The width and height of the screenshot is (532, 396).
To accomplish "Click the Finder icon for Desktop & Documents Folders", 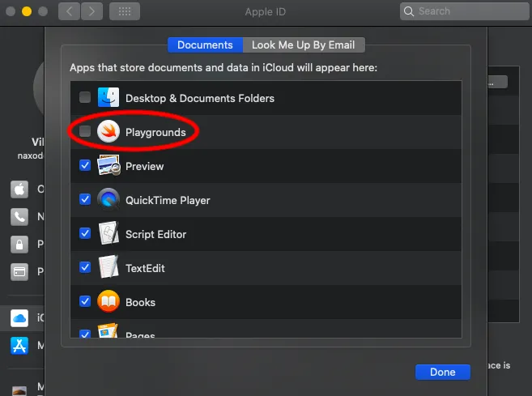I will [109, 97].
